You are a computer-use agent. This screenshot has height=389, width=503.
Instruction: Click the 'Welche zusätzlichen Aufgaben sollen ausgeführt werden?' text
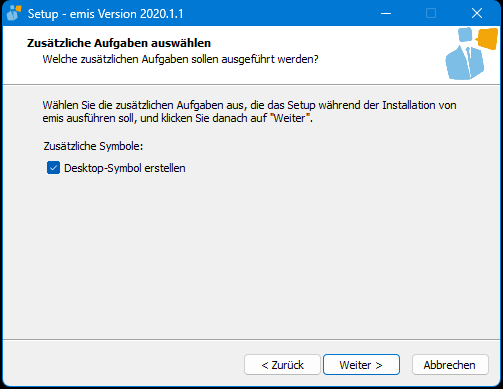pyautogui.click(x=180, y=59)
